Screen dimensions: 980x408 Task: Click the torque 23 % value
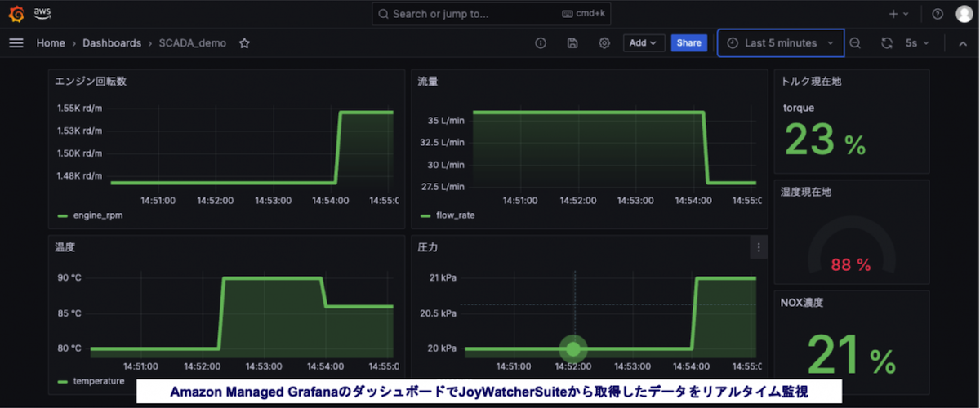pos(825,139)
